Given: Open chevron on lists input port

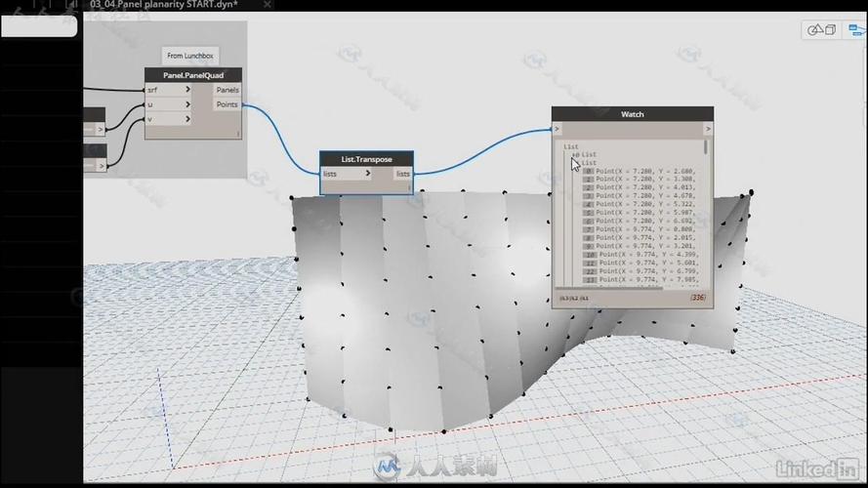Looking at the screenshot, I should click(x=368, y=174).
